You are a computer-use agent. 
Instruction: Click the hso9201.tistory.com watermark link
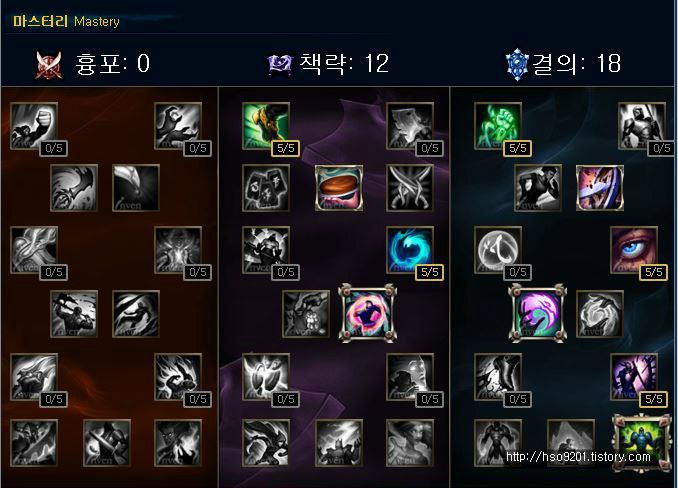pos(578,457)
